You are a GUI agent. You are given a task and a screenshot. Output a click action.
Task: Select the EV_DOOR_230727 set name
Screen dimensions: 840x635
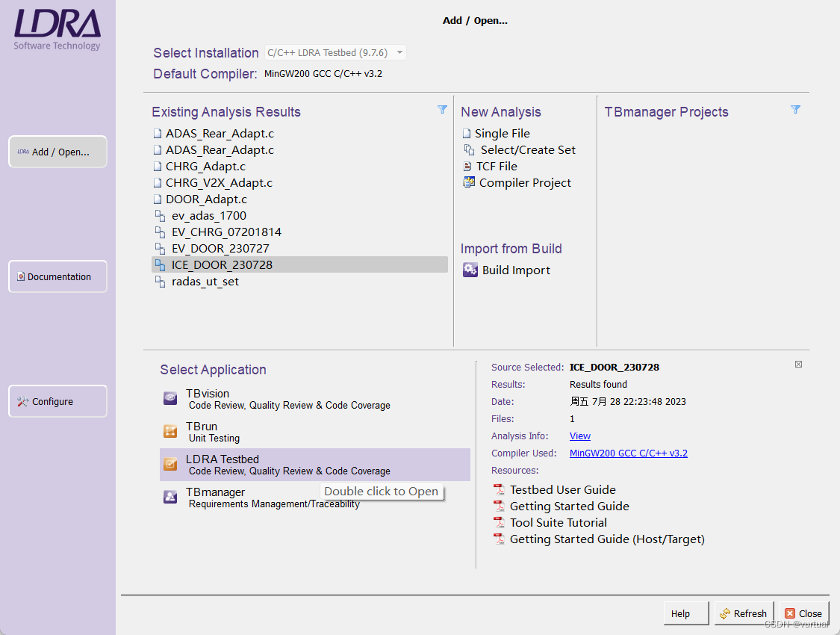click(220, 249)
